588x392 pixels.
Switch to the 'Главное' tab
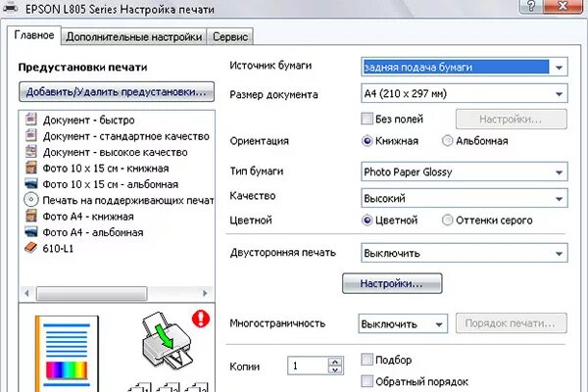point(34,35)
